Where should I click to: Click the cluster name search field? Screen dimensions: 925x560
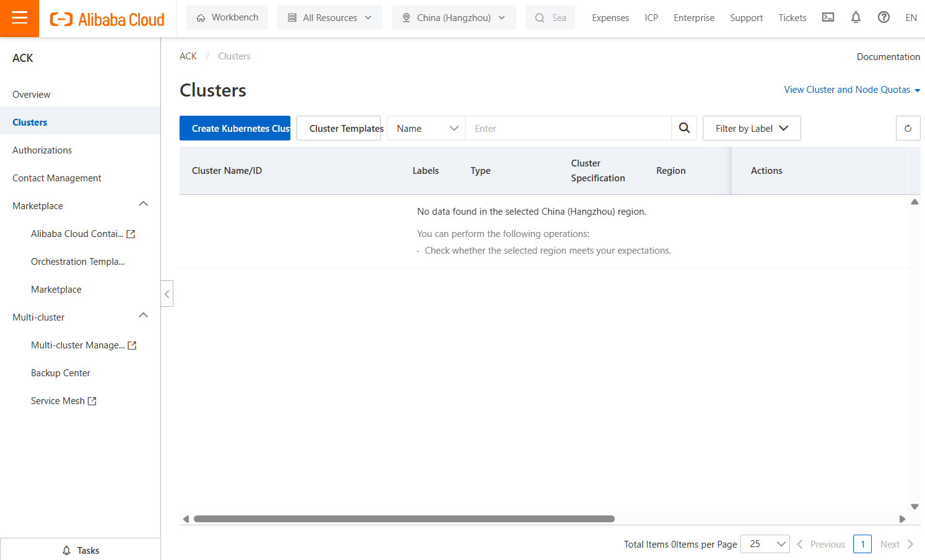tap(568, 128)
